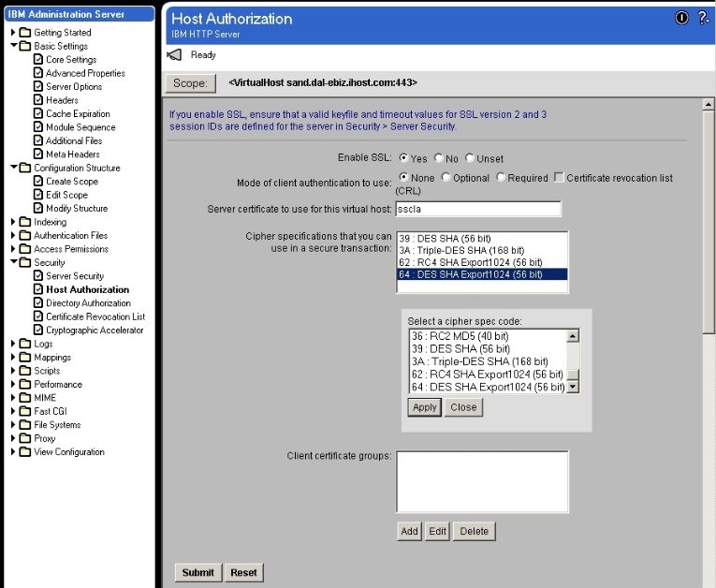This screenshot has width=716, height=588.
Task: Select 36 : RC2 MD5 (40 bit) code
Action: (488, 336)
